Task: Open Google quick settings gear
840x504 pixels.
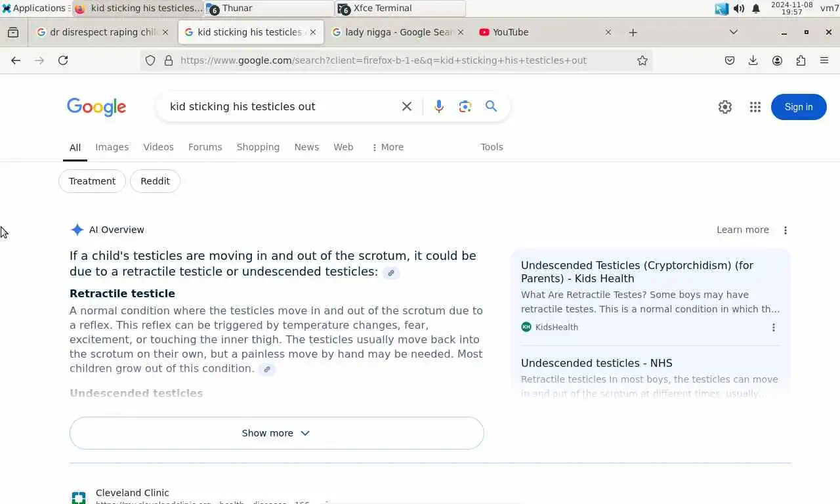Action: coord(725,107)
